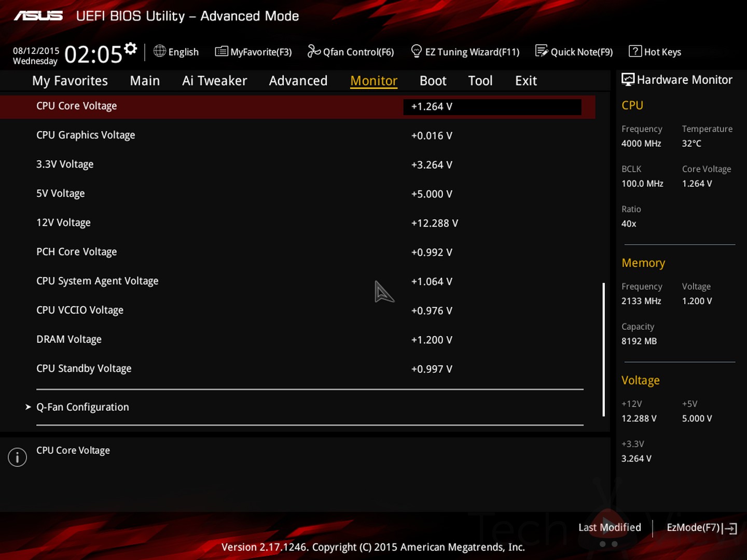
Task: Click the 2133 MHz memory frequency
Action: pyautogui.click(x=641, y=301)
